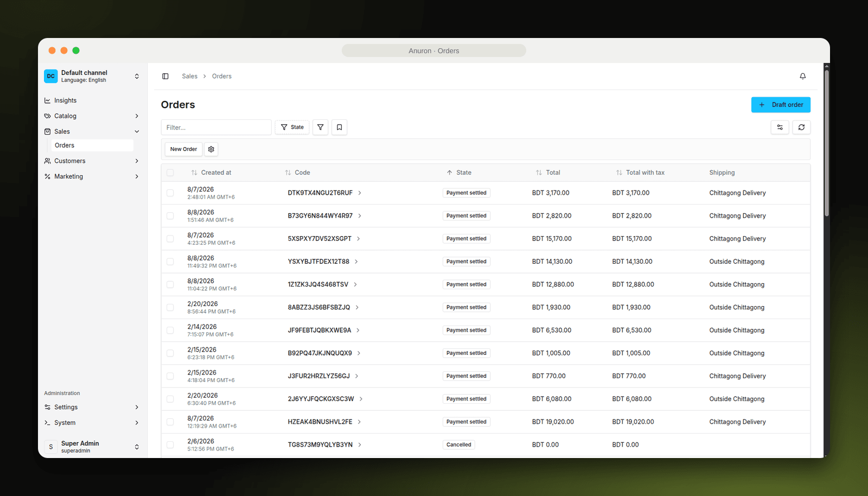
Task: Sort by State column arrow
Action: point(449,173)
